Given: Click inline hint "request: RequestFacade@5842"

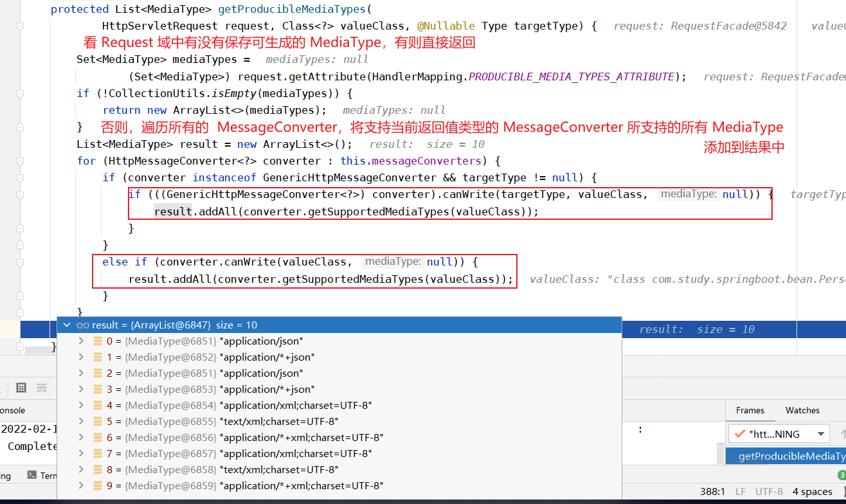Looking at the screenshot, I should coord(700,26).
